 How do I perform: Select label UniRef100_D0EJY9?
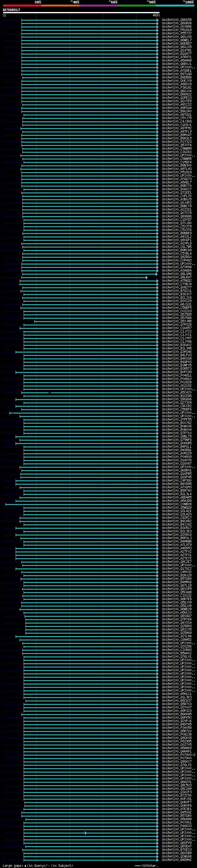pyautogui.click(x=176, y=81)
